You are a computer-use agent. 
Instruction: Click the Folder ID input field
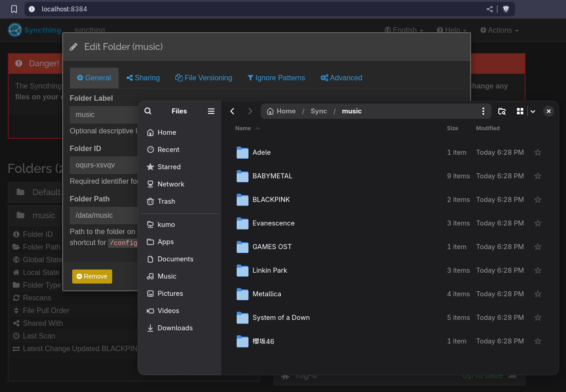coord(104,165)
